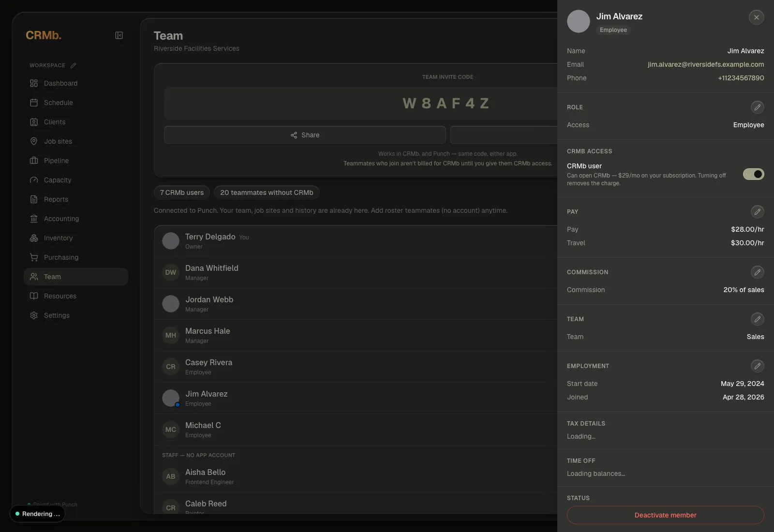
Task: Show 20 teammates without CRMb
Action: (x=267, y=192)
